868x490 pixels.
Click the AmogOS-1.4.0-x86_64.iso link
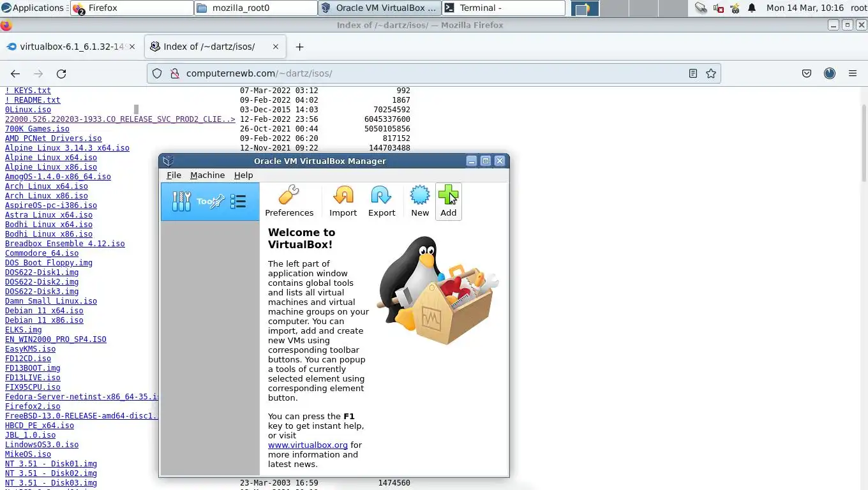click(58, 177)
